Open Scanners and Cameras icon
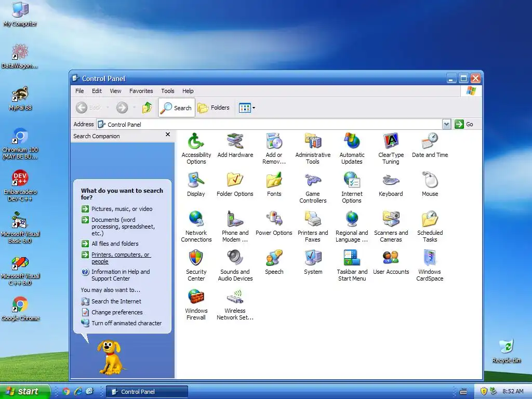This screenshot has height=399, width=532. click(x=391, y=227)
